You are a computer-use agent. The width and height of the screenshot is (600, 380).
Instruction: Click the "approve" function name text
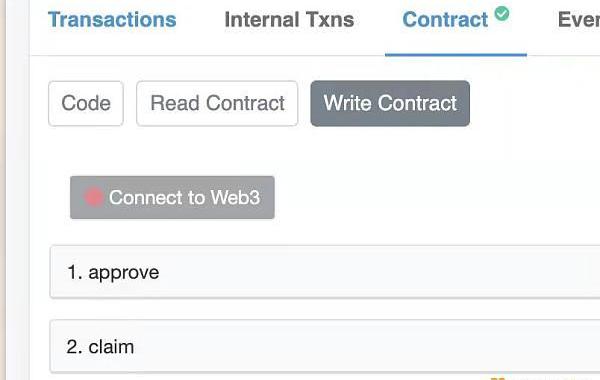[x=124, y=273]
